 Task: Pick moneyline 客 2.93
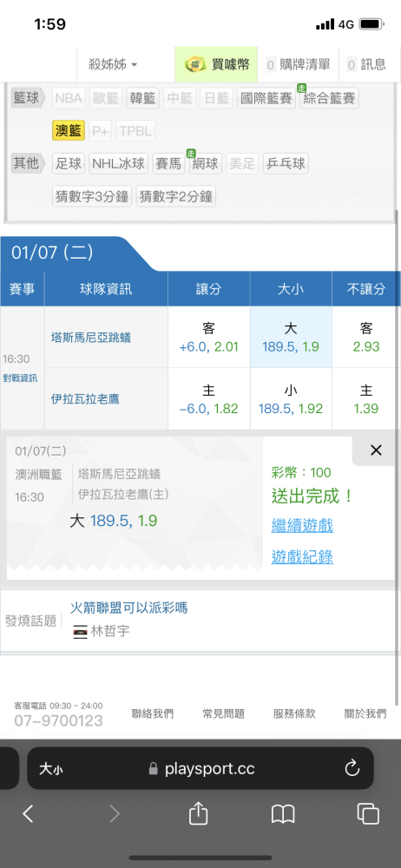coord(366,337)
